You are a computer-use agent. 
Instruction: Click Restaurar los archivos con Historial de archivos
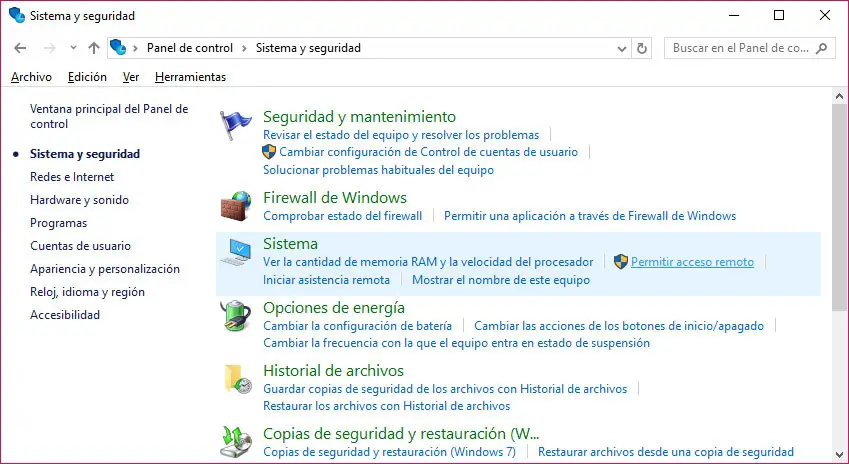point(387,406)
